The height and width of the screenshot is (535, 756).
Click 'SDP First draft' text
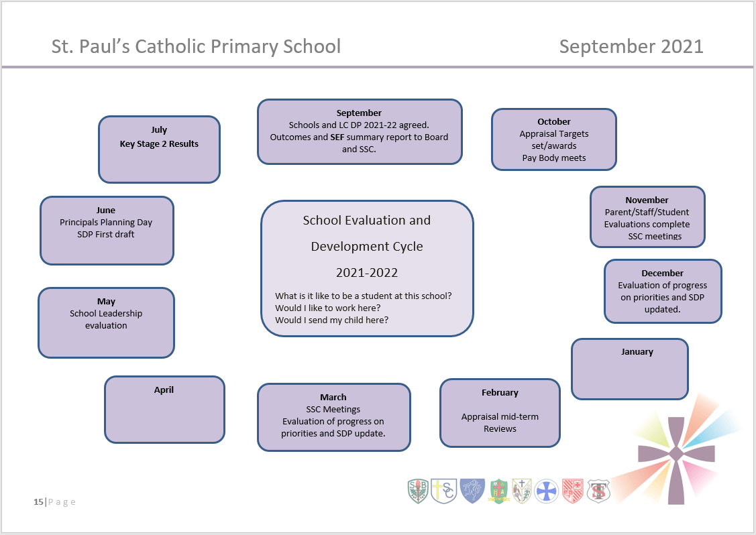(105, 234)
